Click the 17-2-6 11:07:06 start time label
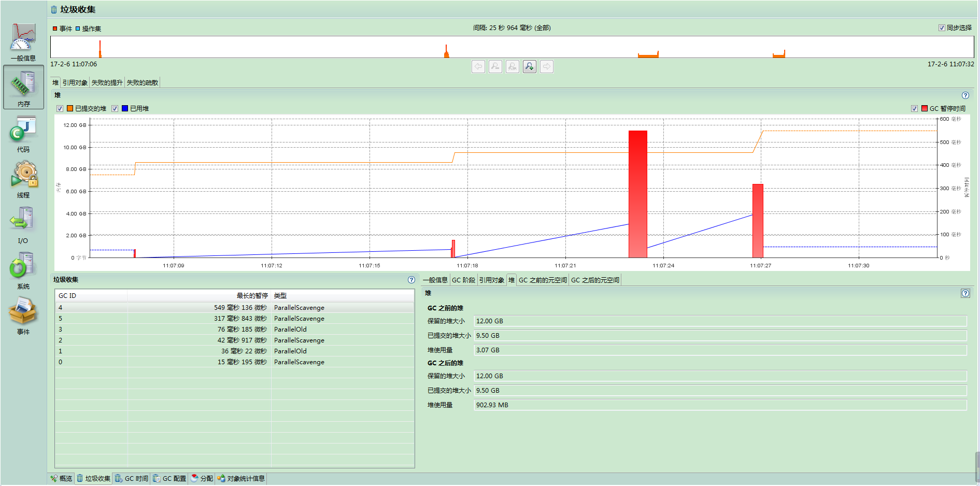Viewport: 980px width, 486px height. pos(74,64)
